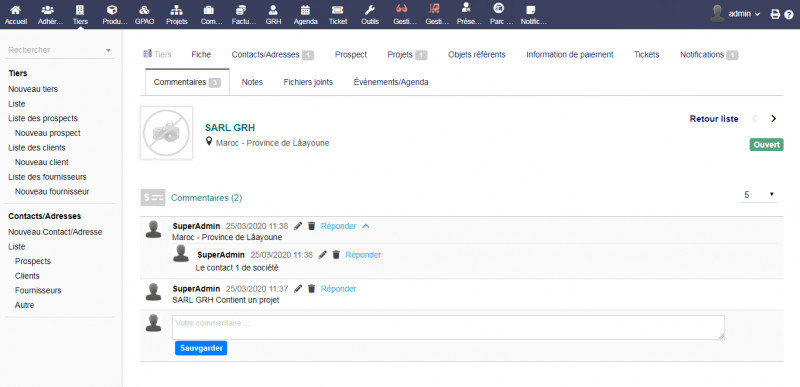Switch to the Fichiers joints tab

(x=308, y=82)
